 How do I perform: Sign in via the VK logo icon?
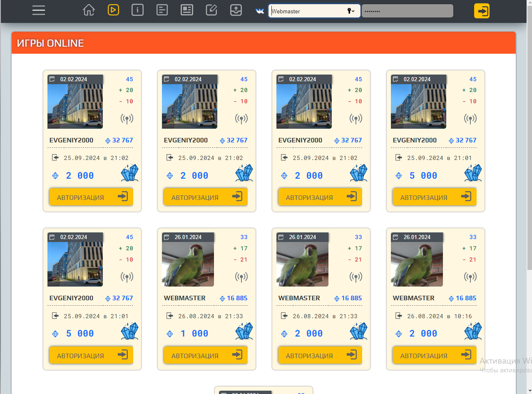point(260,11)
